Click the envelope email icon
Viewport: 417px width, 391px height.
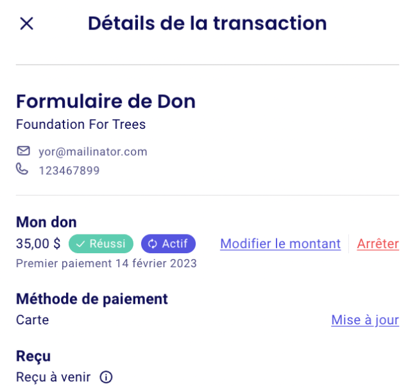click(23, 151)
